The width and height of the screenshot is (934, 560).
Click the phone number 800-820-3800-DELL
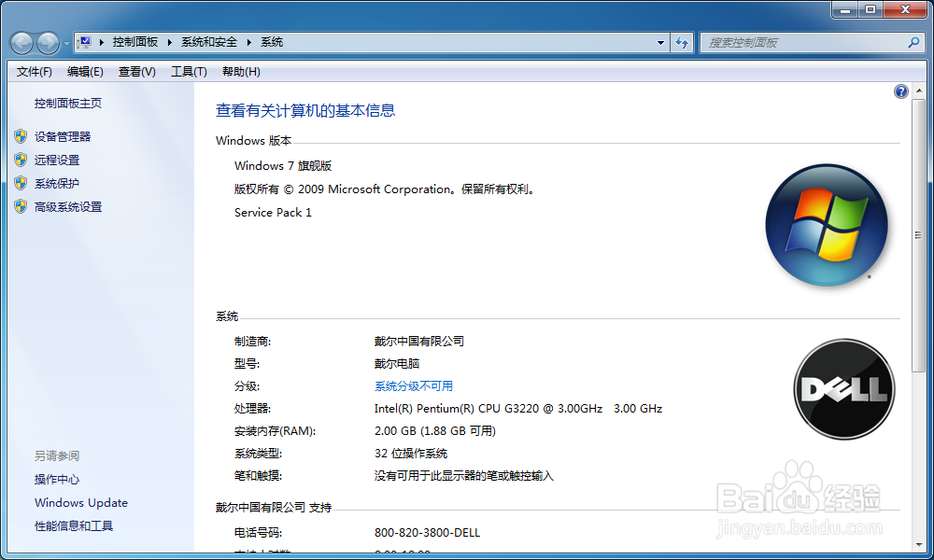pos(427,533)
